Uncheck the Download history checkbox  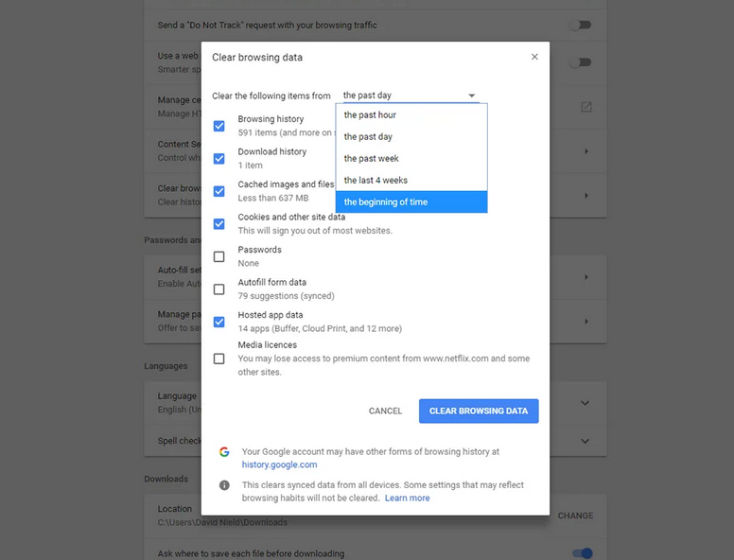pyautogui.click(x=219, y=158)
